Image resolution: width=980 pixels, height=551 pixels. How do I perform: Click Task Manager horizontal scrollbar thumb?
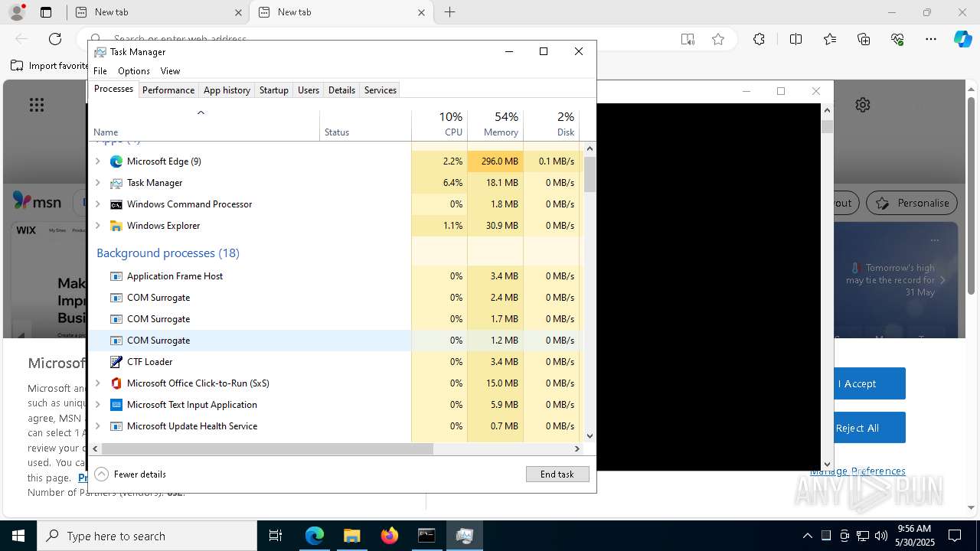click(x=267, y=449)
